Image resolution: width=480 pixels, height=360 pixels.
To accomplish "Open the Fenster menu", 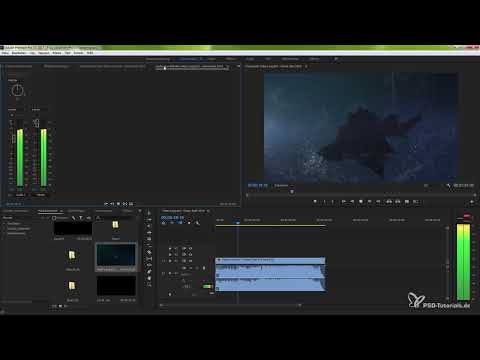I will pos(79,53).
